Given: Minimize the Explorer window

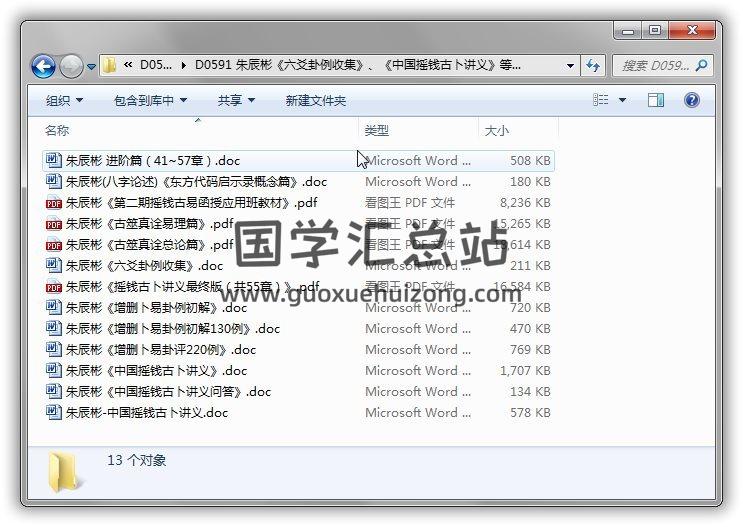Looking at the screenshot, I should pos(628,31).
